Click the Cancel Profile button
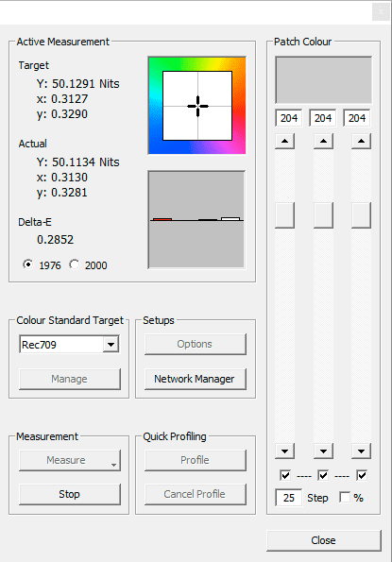 click(x=196, y=494)
